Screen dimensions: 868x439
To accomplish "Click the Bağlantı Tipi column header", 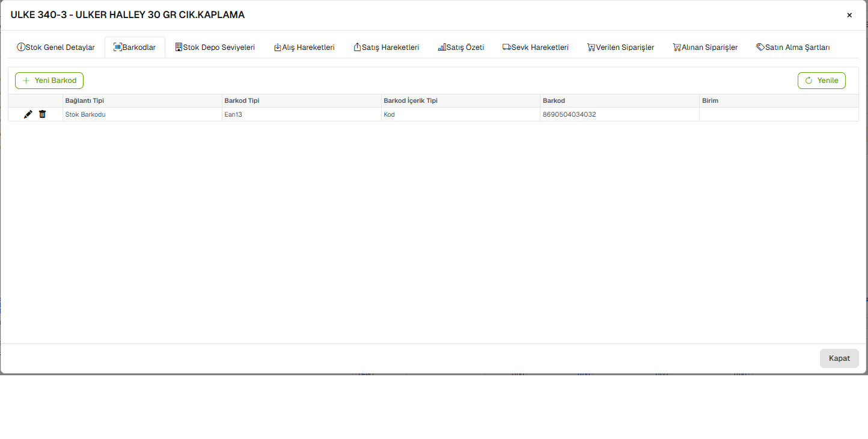I will pyautogui.click(x=85, y=101).
